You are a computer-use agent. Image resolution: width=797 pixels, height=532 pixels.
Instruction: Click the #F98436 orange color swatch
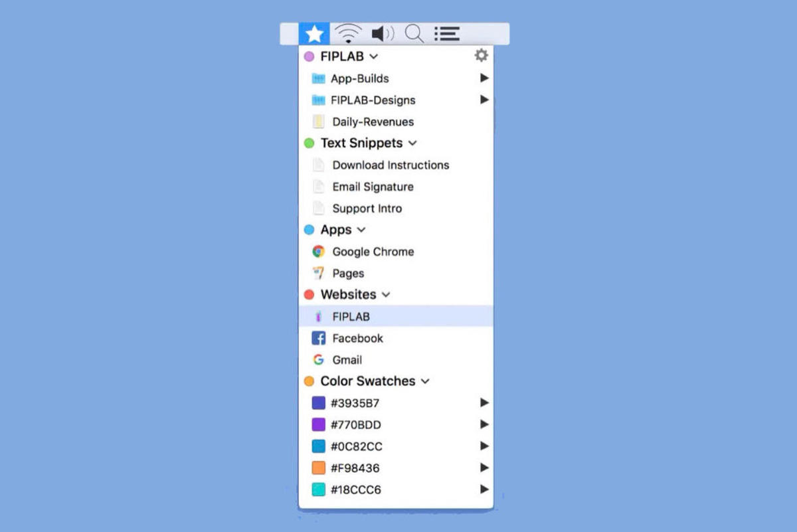pyautogui.click(x=319, y=468)
